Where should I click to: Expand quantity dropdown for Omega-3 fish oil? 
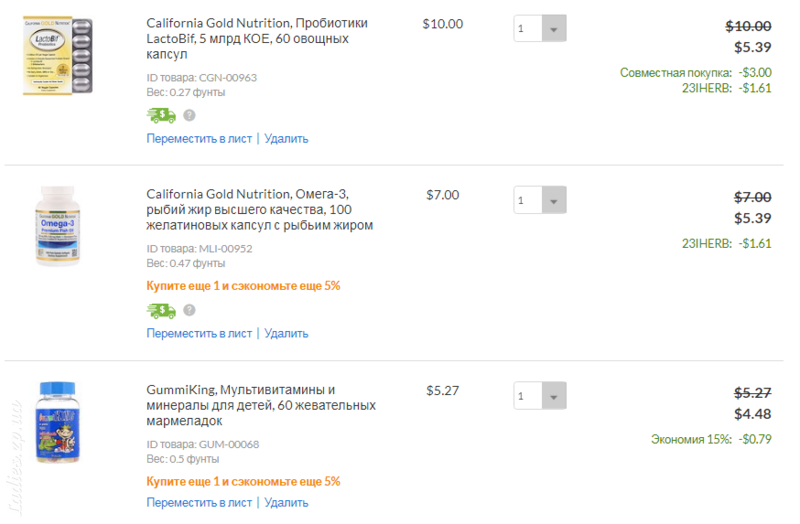pos(540,199)
